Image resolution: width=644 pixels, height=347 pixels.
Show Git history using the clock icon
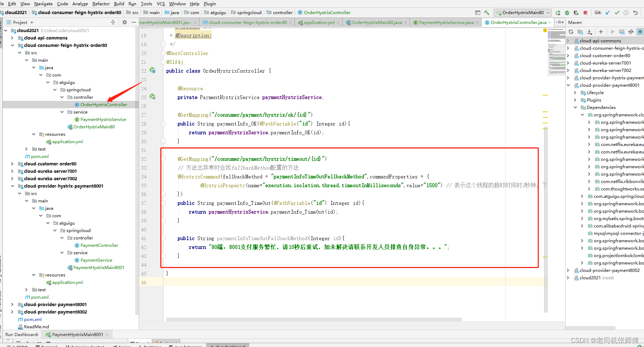(x=626, y=13)
